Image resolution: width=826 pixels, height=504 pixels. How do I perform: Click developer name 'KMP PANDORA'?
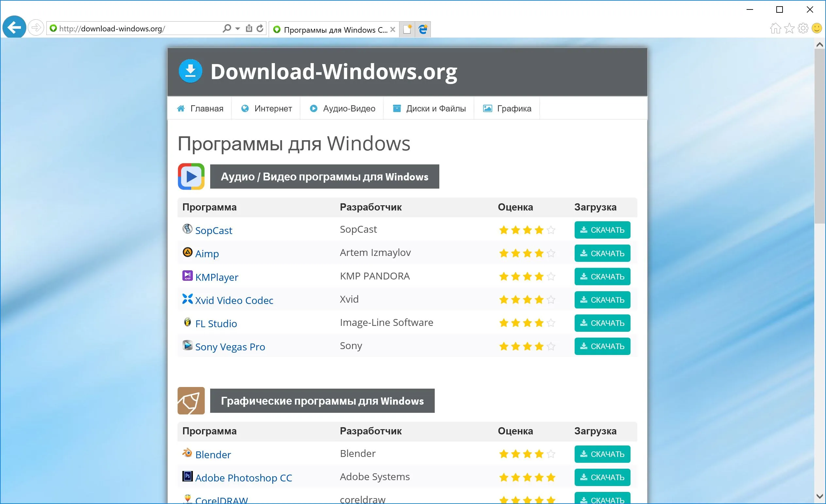click(x=375, y=276)
